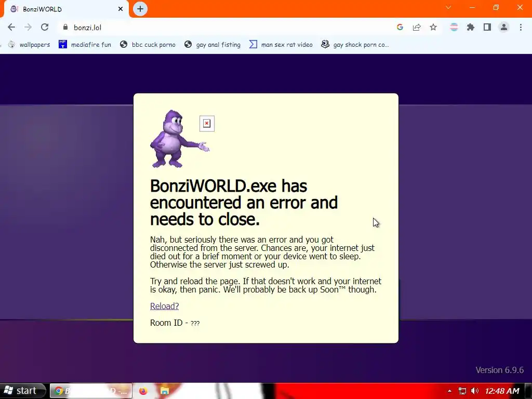Show hidden tray icons arrow
This screenshot has height=399, width=532.
pyautogui.click(x=449, y=391)
